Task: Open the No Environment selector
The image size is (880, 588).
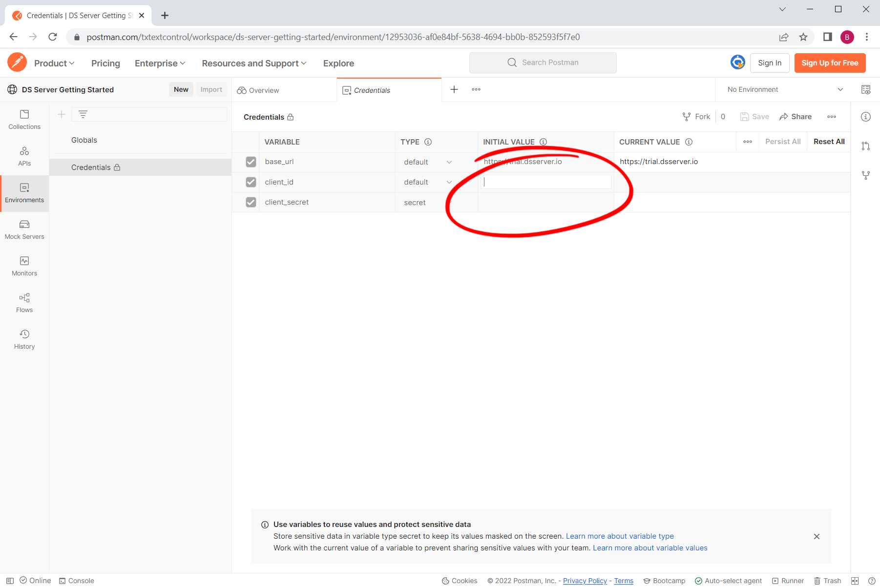Action: point(785,89)
